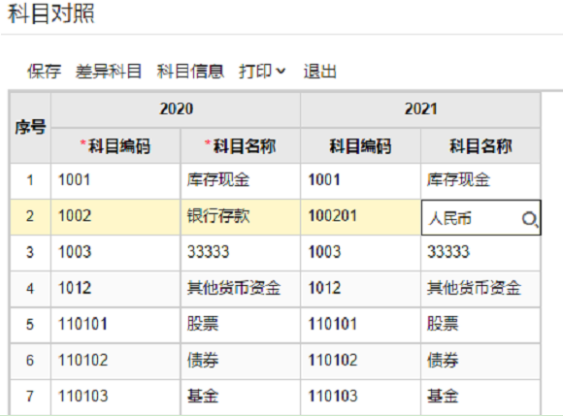
Task: Click 2021 cell 其他货币资金
Action: click(x=480, y=289)
